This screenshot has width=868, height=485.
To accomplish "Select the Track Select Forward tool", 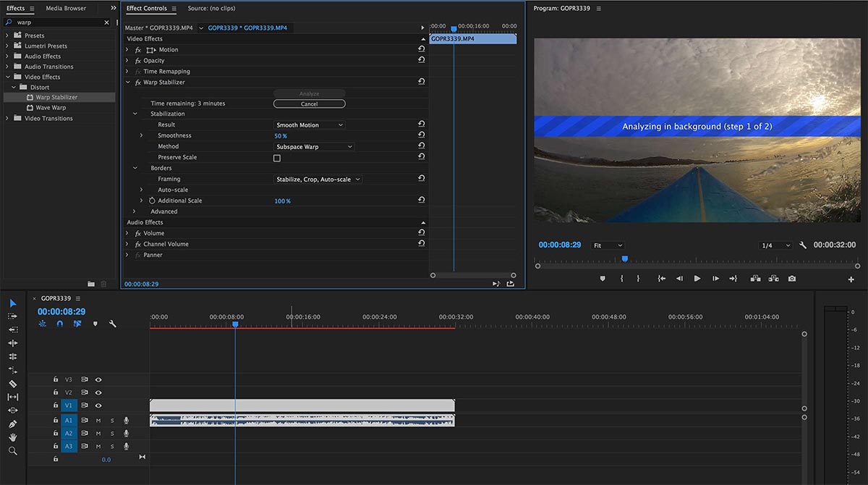I will click(x=12, y=316).
